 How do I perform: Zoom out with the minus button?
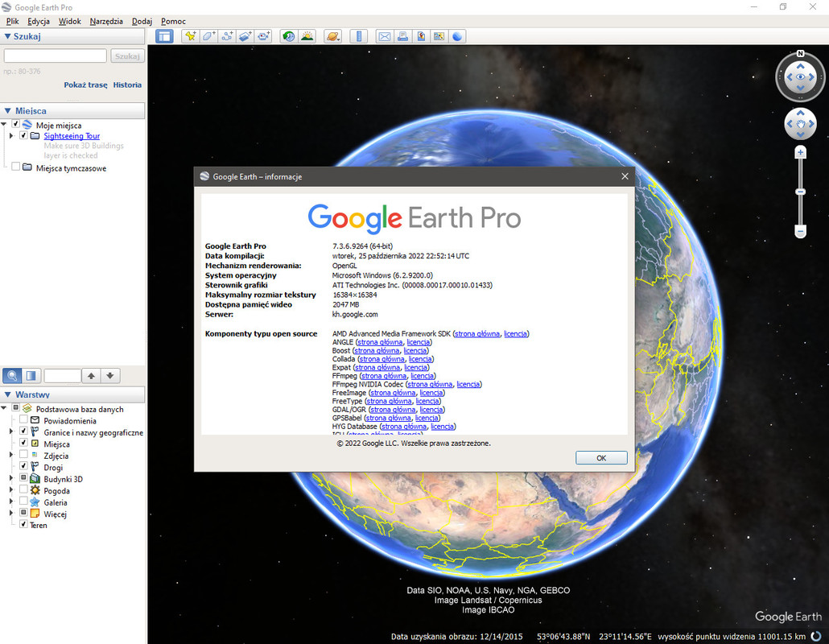801,232
